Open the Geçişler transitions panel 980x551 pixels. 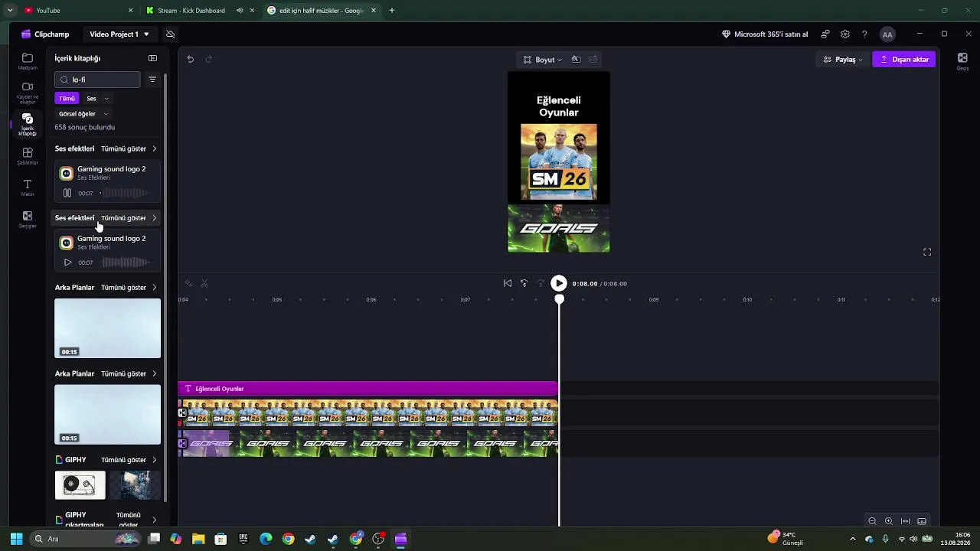[28, 220]
